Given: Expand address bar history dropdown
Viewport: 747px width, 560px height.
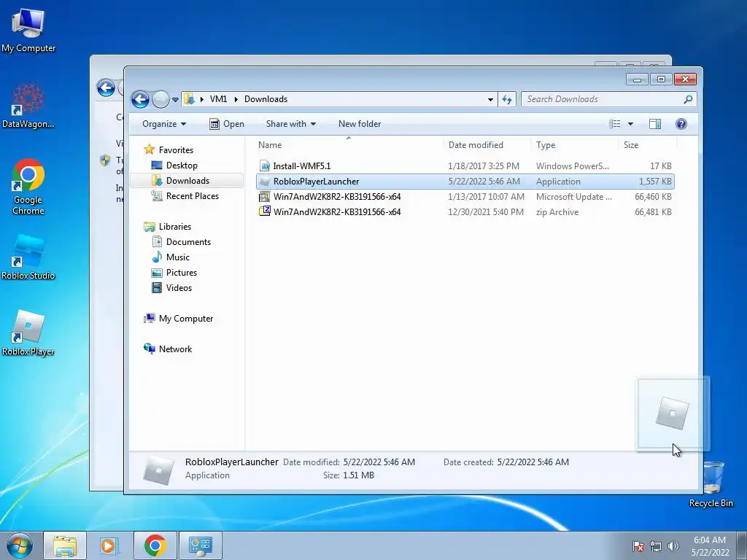Looking at the screenshot, I should tap(490, 99).
